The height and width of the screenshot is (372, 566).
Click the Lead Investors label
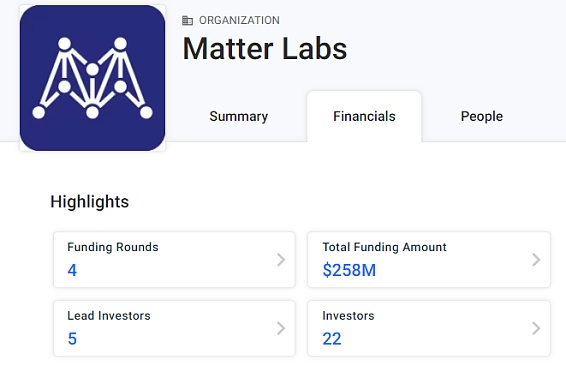(109, 316)
